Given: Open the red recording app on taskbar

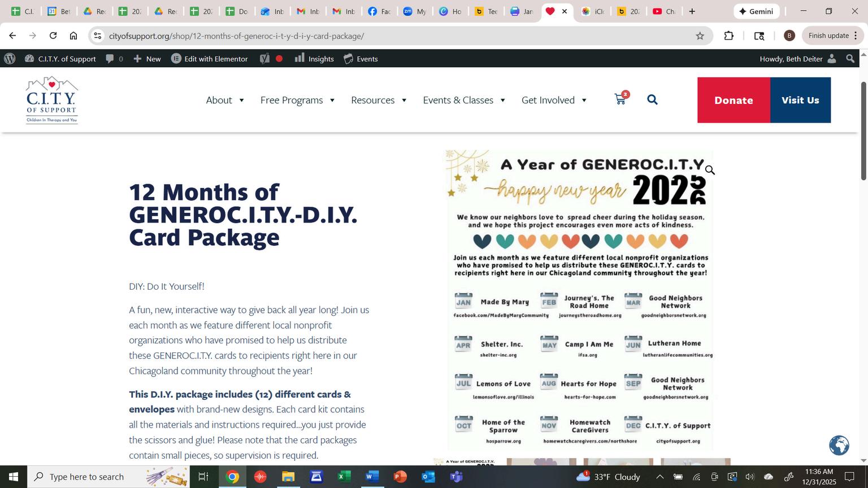Looking at the screenshot, I should pos(260,477).
